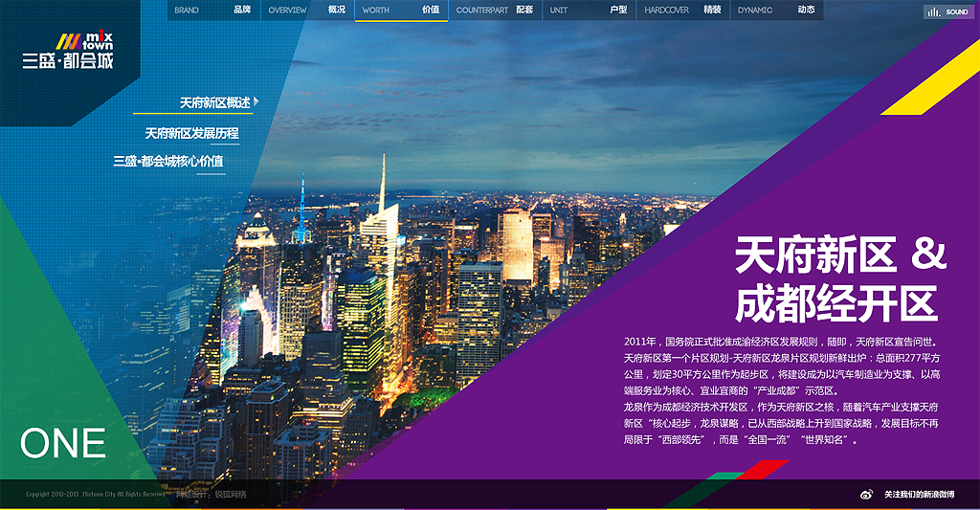Open the BRAND 品牌 menu item

212,11
